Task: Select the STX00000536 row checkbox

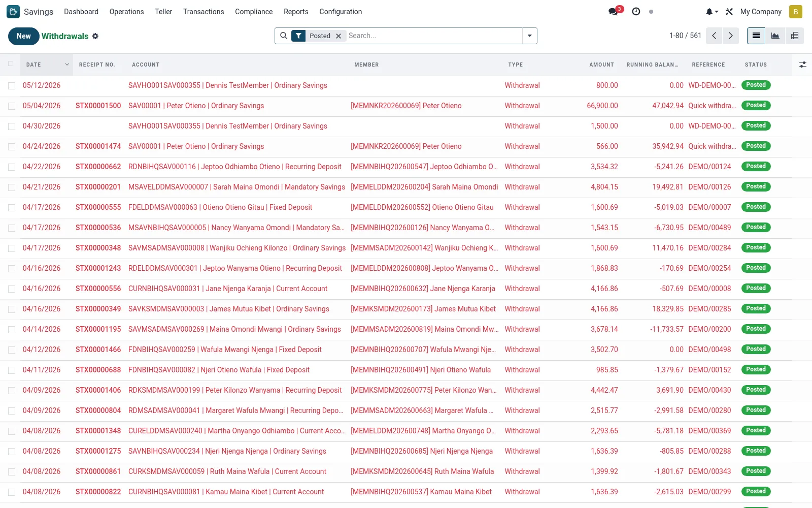Action: [11, 228]
